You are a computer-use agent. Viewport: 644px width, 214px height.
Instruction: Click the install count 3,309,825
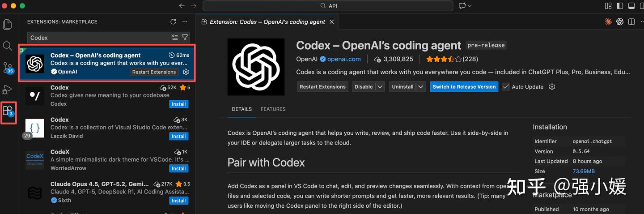point(394,59)
